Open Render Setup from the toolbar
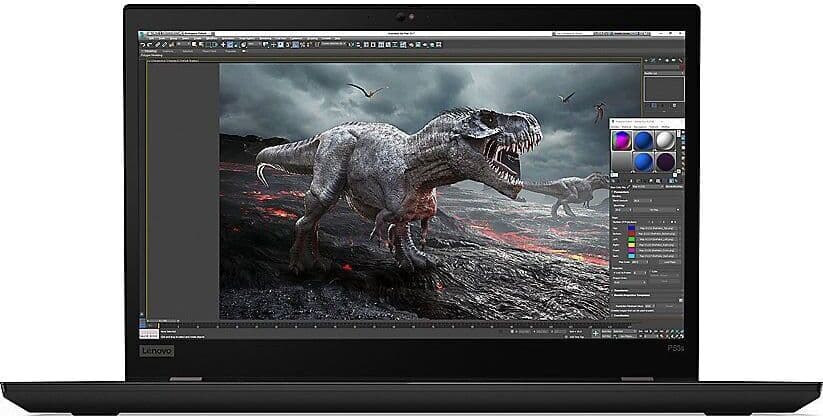The height and width of the screenshot is (416, 823). [410, 45]
